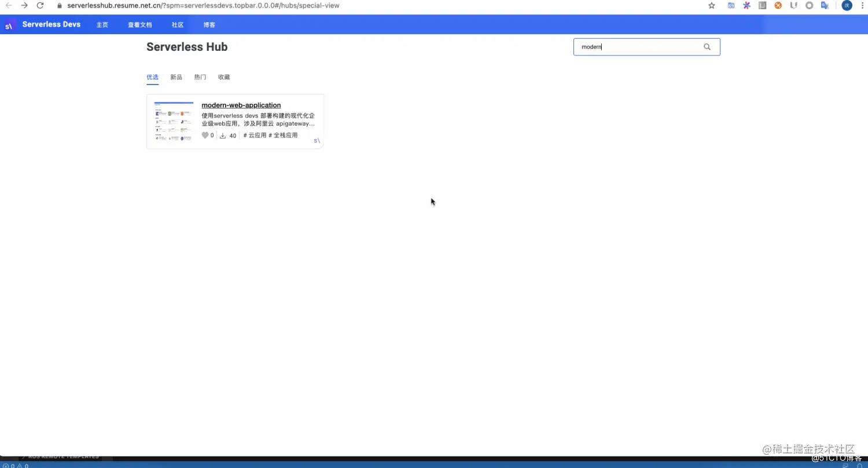
Task: Click the card description starting 使用serverless devs
Action: (x=258, y=119)
